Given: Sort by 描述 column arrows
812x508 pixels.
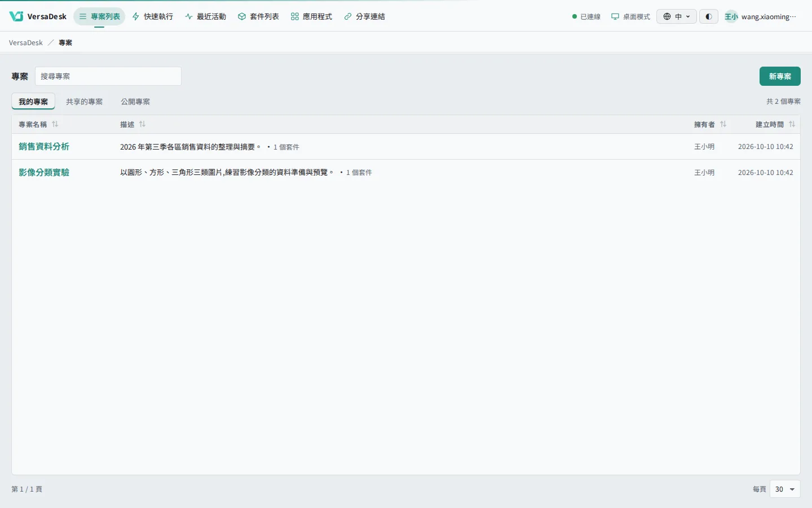Looking at the screenshot, I should click(143, 124).
